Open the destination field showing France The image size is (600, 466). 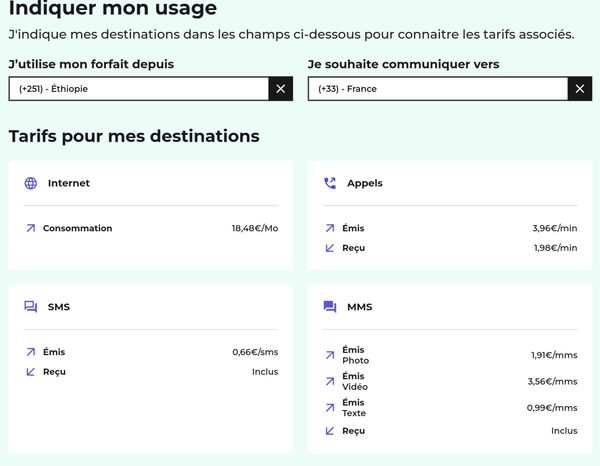coord(437,89)
